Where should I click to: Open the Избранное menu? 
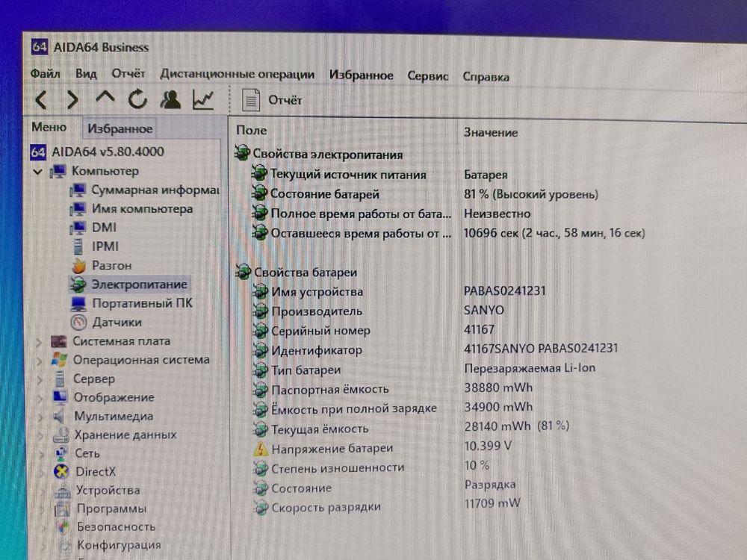(361, 75)
